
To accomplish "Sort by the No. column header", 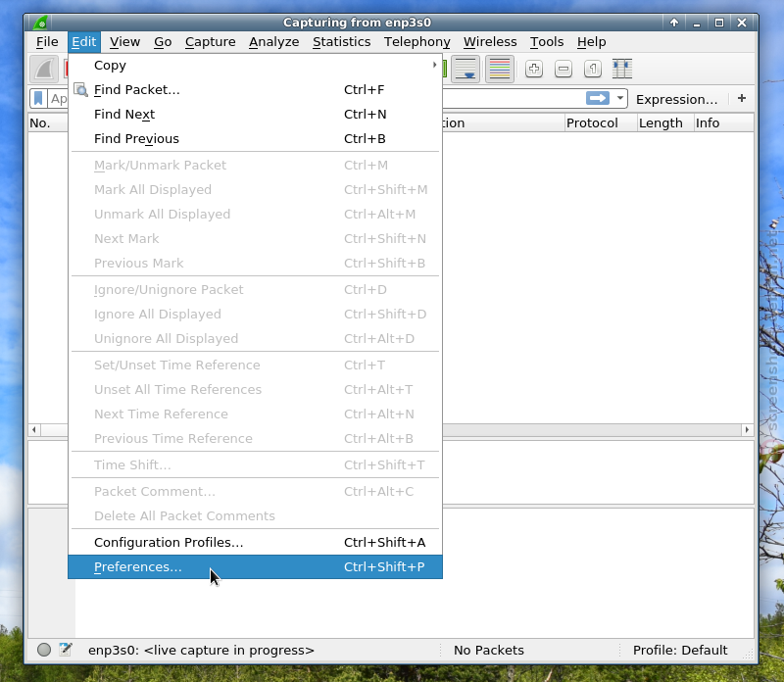I will (x=48, y=123).
